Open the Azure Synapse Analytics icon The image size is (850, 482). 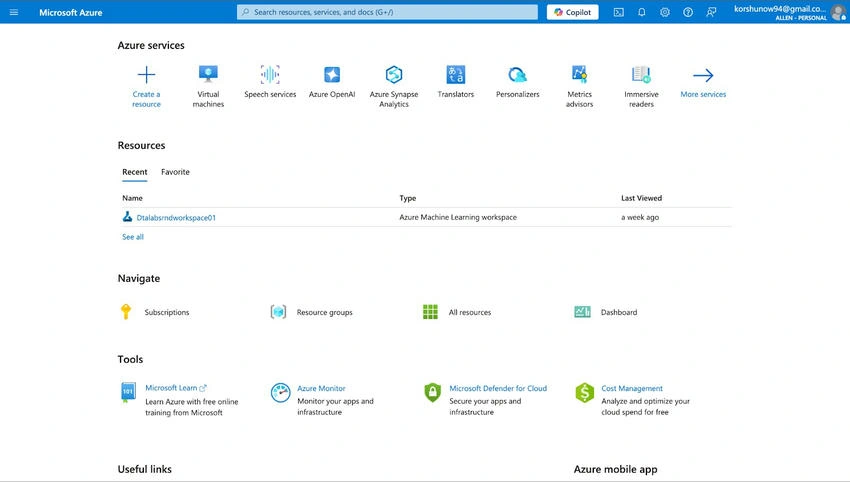click(394, 74)
